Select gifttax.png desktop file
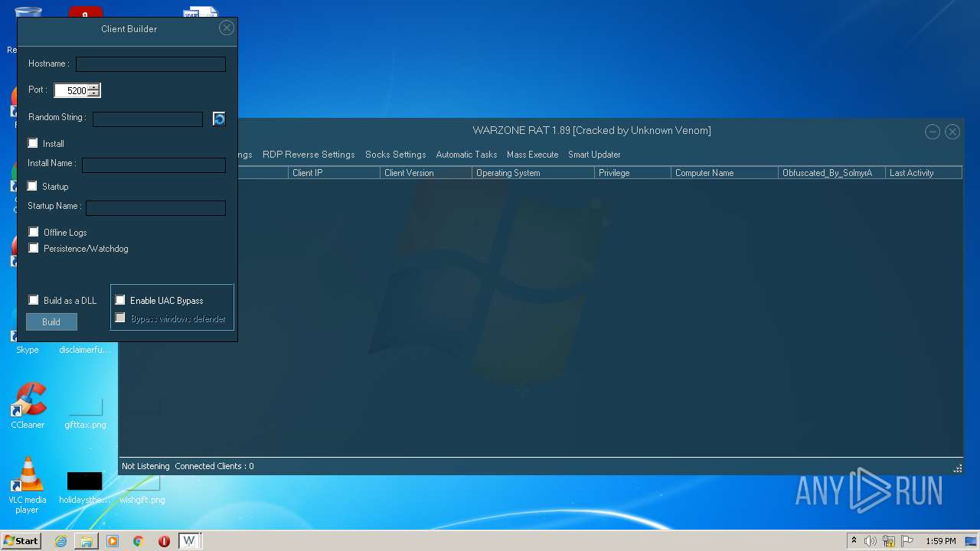Screen dimensions: 980x551 pyautogui.click(x=85, y=413)
